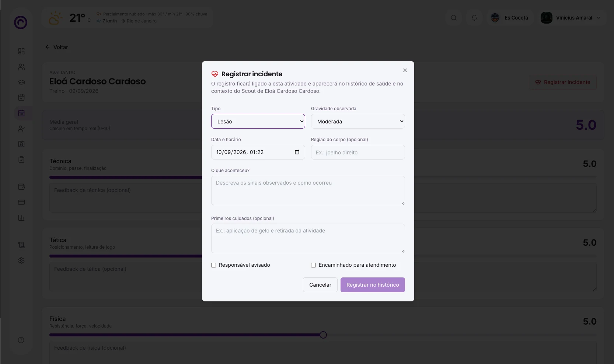Open the graduation cap icon in sidebar
This screenshot has height=364, width=614.
[x=21, y=82]
